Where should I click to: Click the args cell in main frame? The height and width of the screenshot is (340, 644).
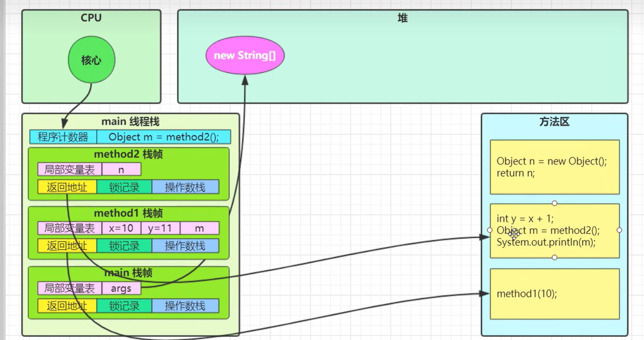point(121,289)
